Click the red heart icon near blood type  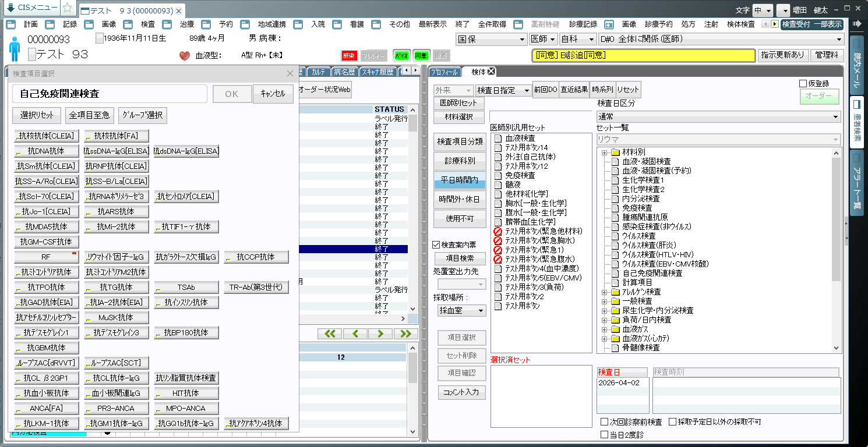[185, 56]
